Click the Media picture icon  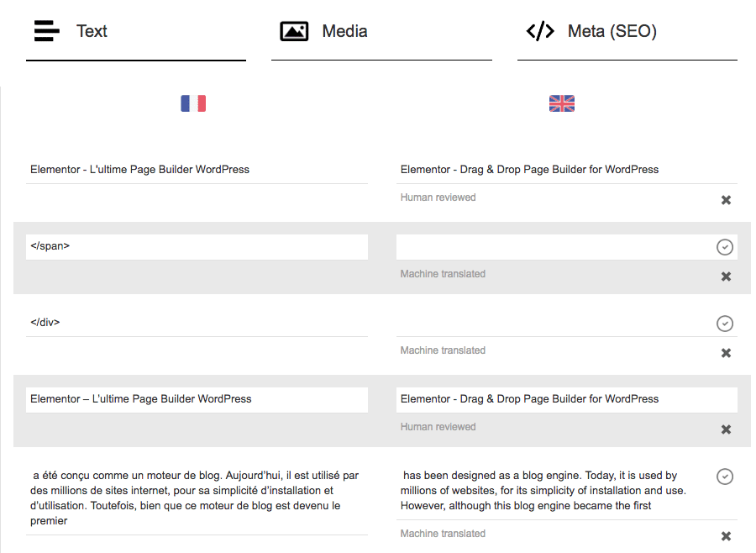294,31
